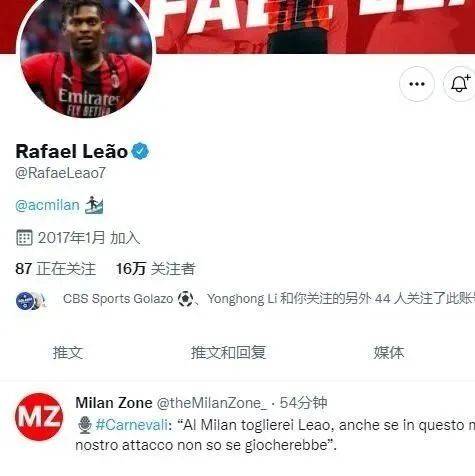
Task: Click the notification bell icon
Action: (x=460, y=84)
